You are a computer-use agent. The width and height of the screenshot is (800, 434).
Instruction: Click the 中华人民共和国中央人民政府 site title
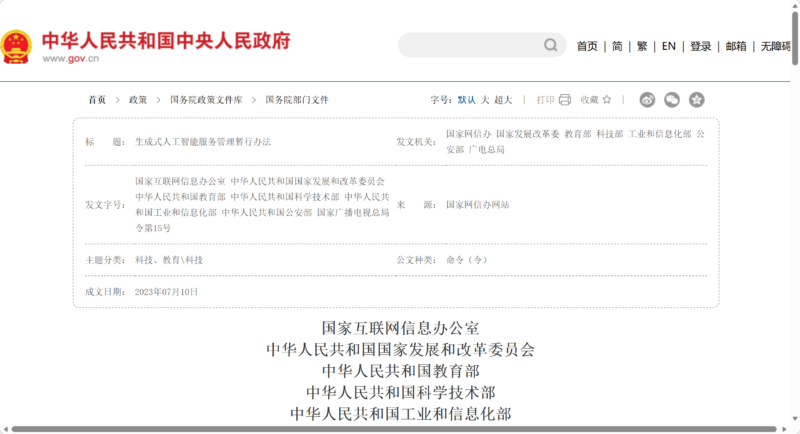point(166,40)
